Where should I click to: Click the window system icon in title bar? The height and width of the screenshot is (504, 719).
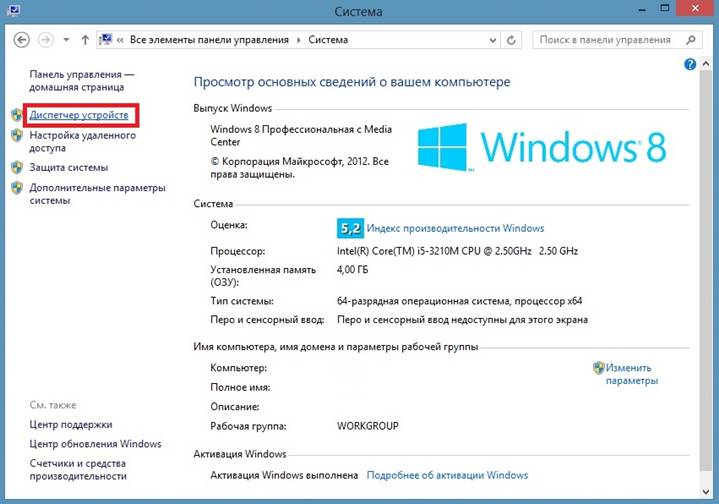[x=13, y=10]
